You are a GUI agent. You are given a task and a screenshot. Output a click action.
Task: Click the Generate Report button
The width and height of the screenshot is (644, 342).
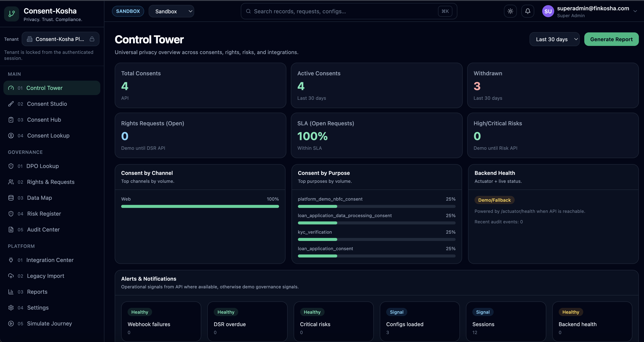point(611,39)
